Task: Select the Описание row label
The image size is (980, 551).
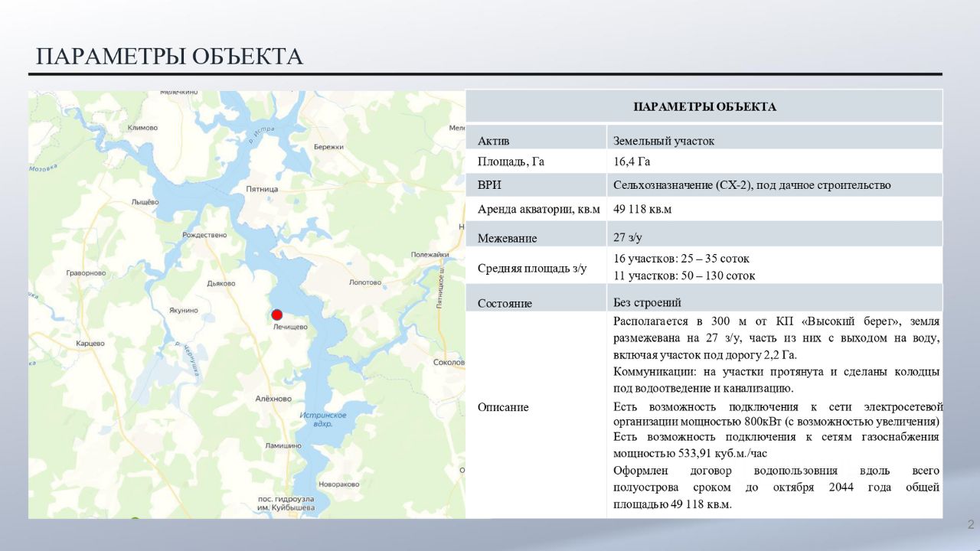Action: tap(503, 407)
